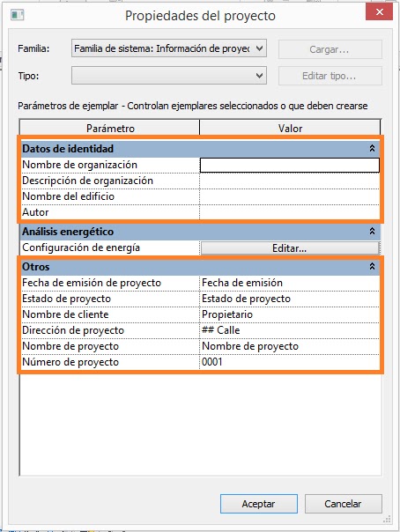This screenshot has width=400, height=532.
Task: Click the Cargar... button
Action: [x=330, y=49]
